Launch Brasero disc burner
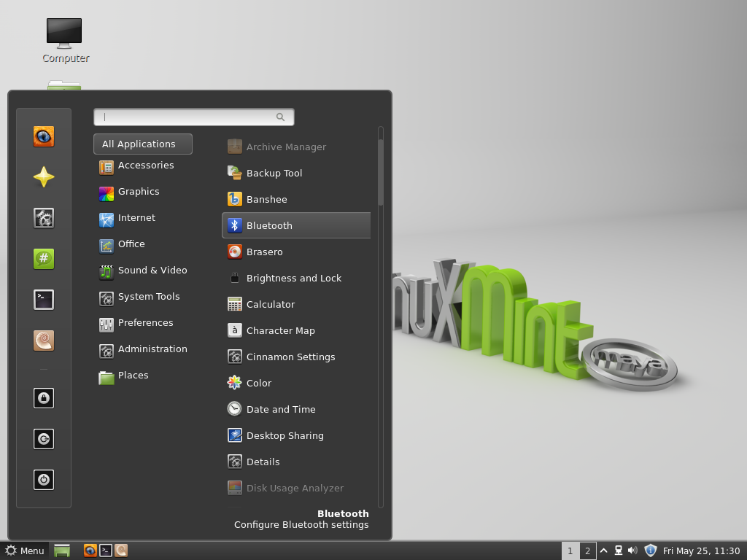 click(296, 252)
